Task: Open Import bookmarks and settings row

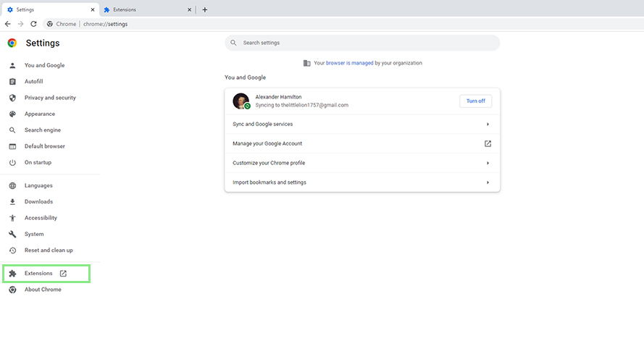Action: (361, 182)
